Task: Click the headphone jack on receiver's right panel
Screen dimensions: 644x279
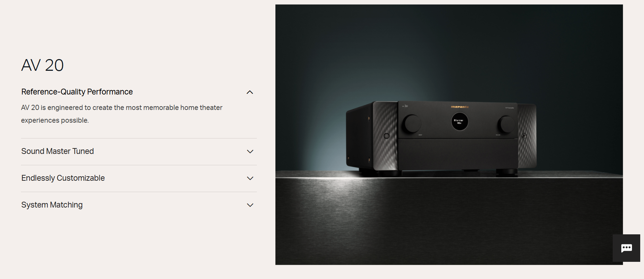Action: [x=524, y=136]
